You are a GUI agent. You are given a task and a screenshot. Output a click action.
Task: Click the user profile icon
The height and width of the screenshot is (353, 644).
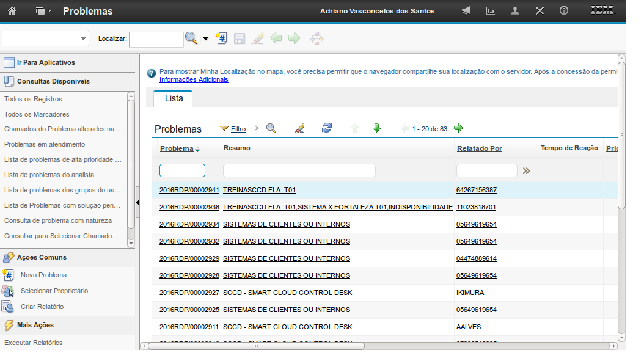515,11
